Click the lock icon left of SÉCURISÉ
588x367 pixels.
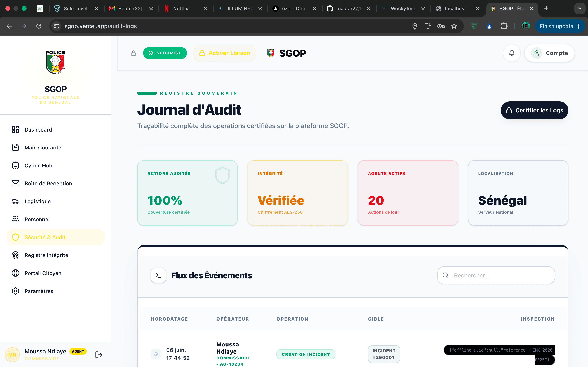coord(133,53)
